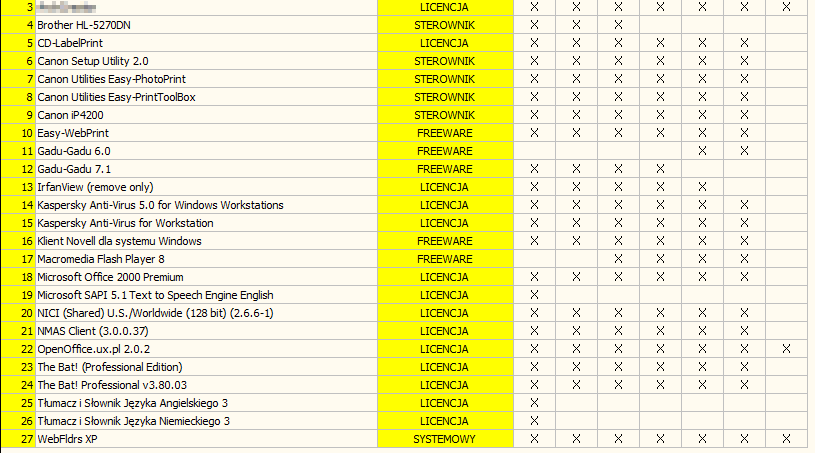Image resolution: width=815 pixels, height=453 pixels.
Task: Click The Bat! (Professional Edition) cell
Action: tap(206, 367)
